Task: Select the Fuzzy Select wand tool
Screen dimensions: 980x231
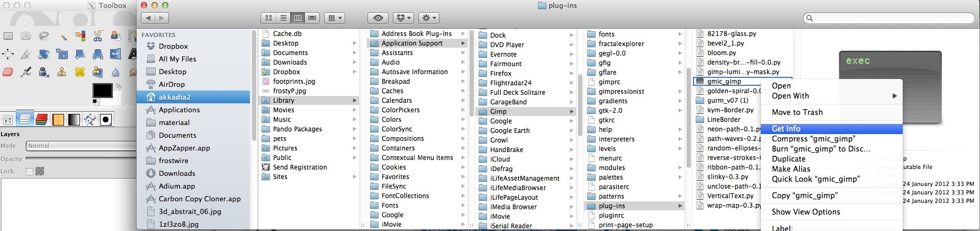Action: coord(62,36)
